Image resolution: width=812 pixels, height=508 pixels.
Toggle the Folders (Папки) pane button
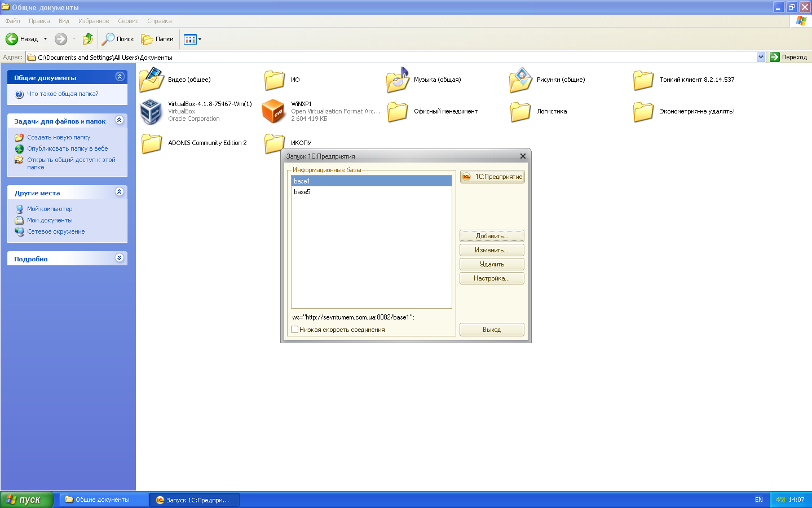tap(157, 39)
